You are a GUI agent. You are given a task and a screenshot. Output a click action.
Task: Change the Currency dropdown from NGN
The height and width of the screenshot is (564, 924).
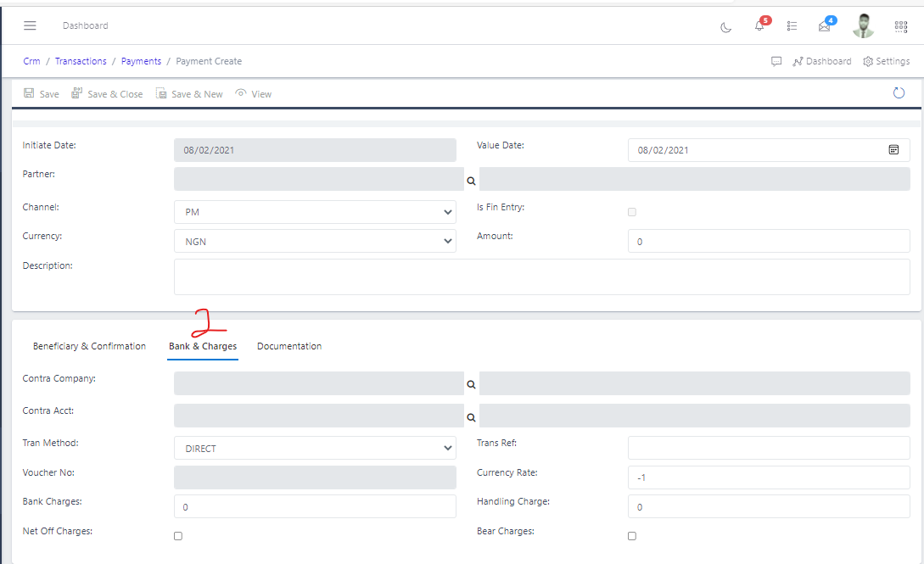[314, 241]
